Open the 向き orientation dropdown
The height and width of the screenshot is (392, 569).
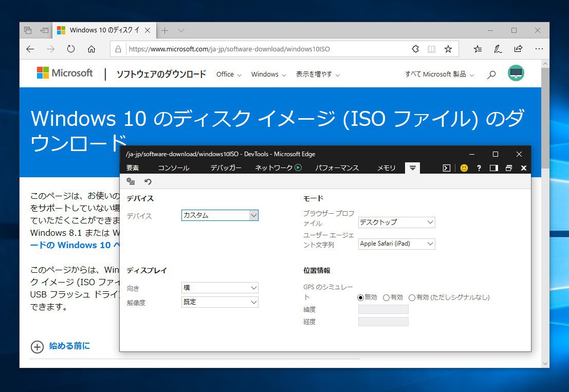coord(220,288)
